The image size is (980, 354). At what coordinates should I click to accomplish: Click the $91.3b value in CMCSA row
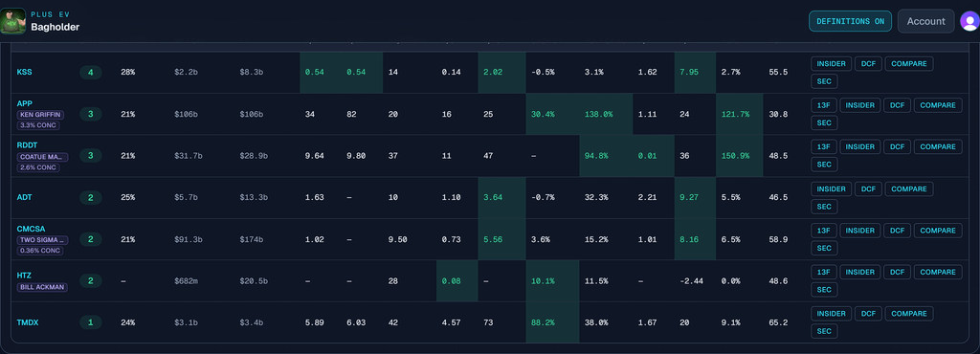(x=189, y=239)
